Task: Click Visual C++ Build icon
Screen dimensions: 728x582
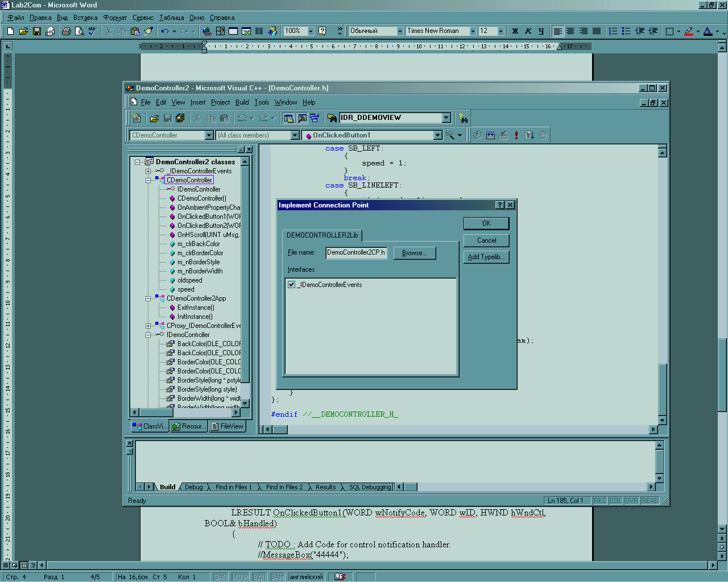Action: point(490,135)
